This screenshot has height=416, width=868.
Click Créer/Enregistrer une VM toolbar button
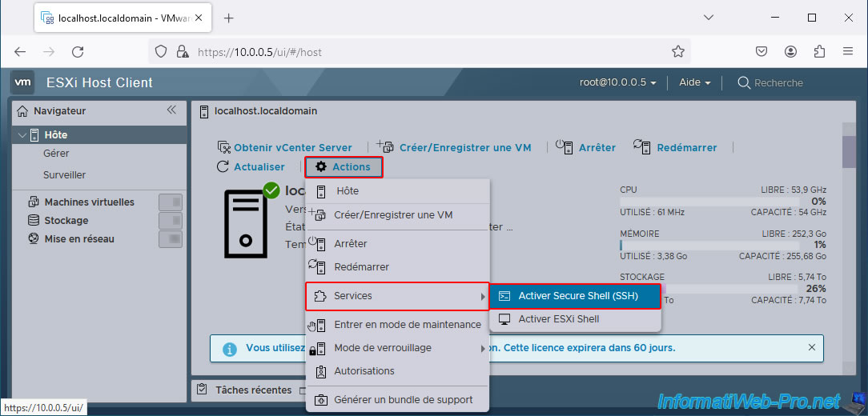(x=464, y=147)
